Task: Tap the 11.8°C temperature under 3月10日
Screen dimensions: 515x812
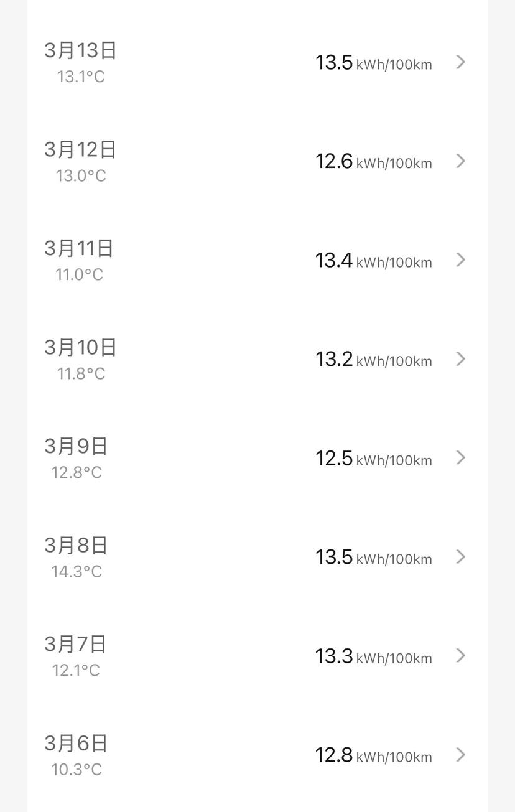Action: [81, 373]
